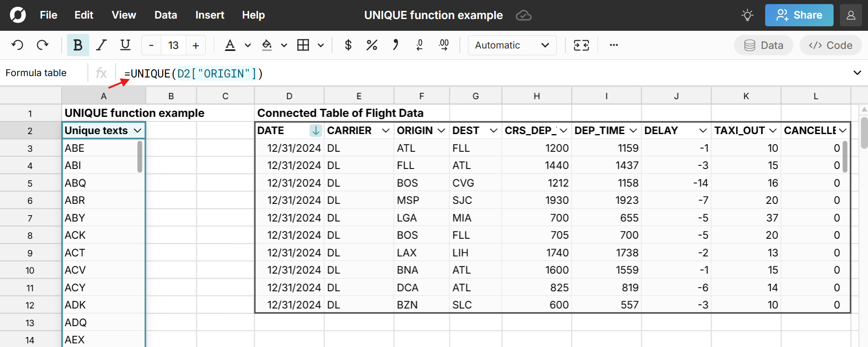Screen dimensions: 868x347
Task: Open the Automatic number format dropdown
Action: coord(512,45)
